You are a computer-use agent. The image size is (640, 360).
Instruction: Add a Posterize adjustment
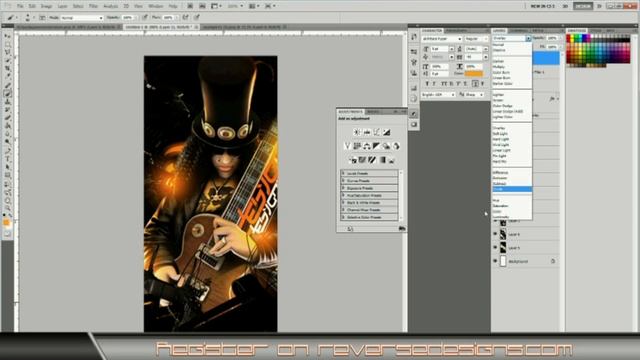pos(362,160)
